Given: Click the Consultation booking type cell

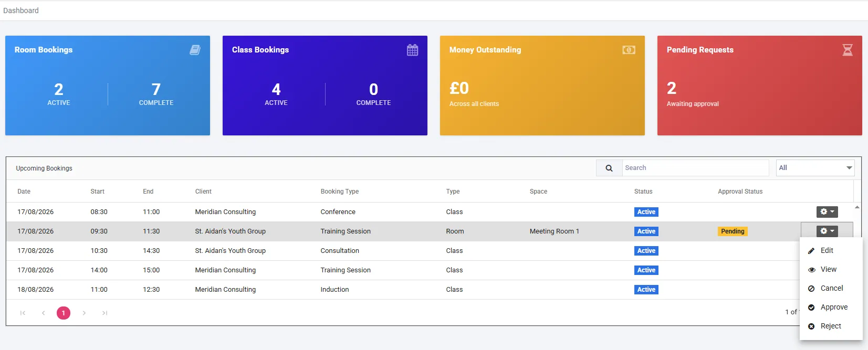Looking at the screenshot, I should [x=340, y=251].
